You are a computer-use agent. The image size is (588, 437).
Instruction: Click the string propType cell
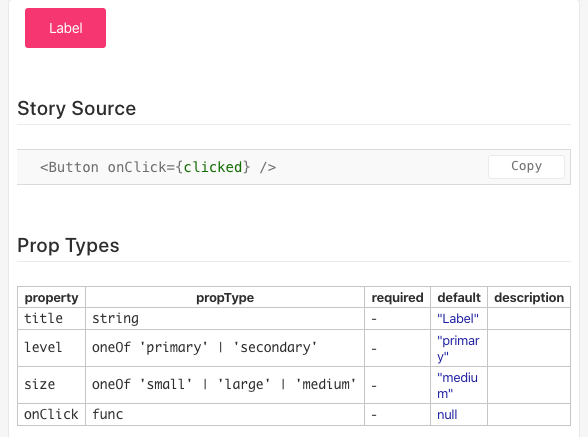pyautogui.click(x=225, y=319)
